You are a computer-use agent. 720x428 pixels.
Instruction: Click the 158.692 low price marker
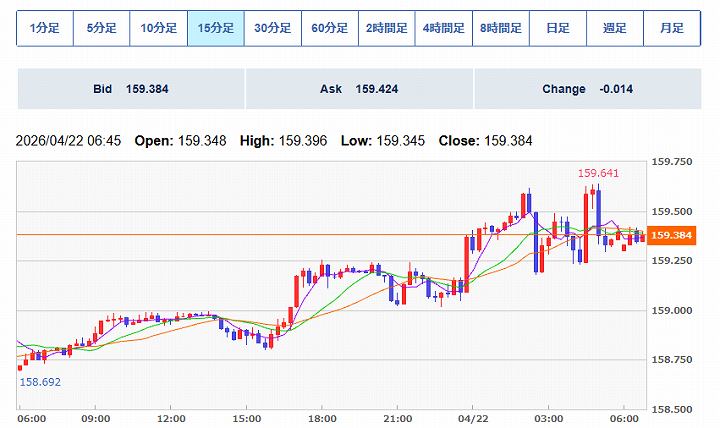(x=40, y=382)
